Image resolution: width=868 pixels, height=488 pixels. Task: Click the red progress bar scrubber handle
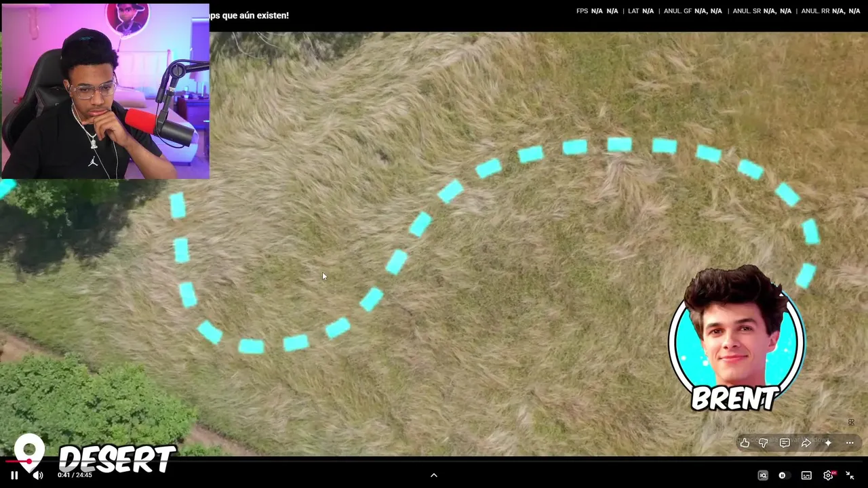point(29,461)
